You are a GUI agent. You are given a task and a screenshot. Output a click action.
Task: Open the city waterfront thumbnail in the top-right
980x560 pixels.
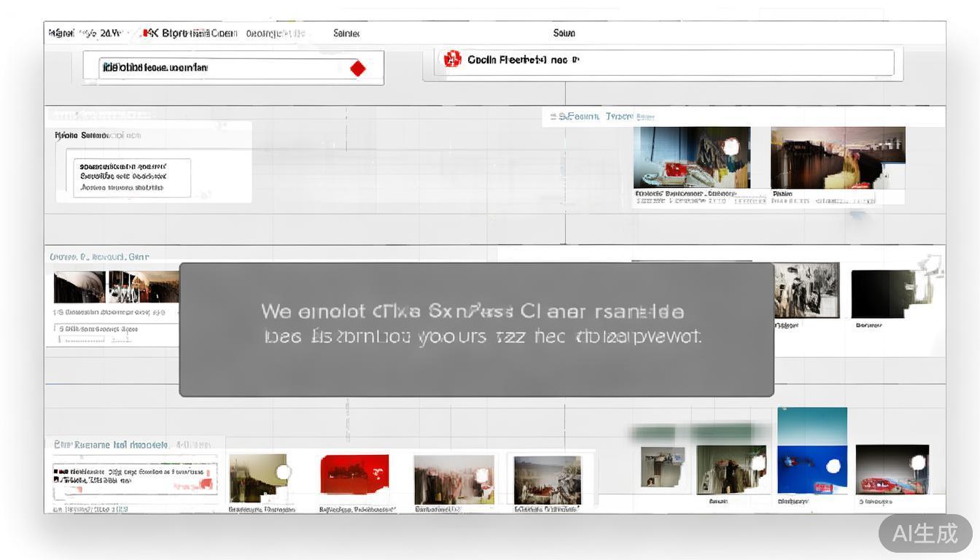point(837,157)
